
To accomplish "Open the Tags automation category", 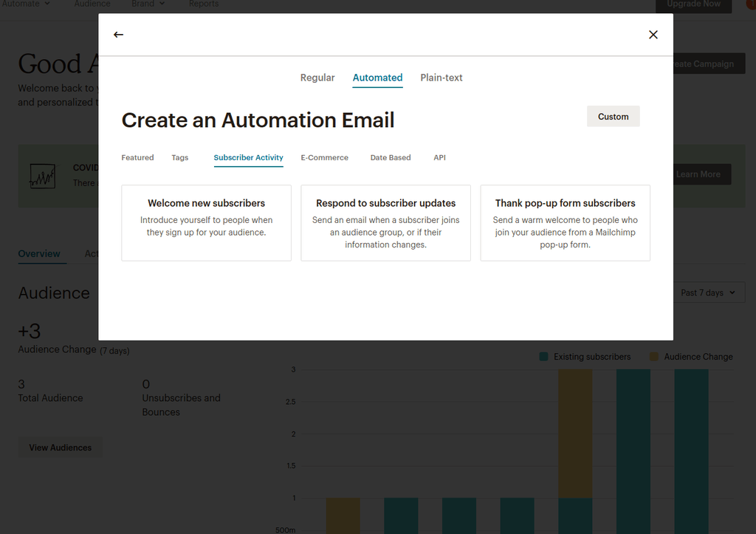I will click(x=180, y=158).
